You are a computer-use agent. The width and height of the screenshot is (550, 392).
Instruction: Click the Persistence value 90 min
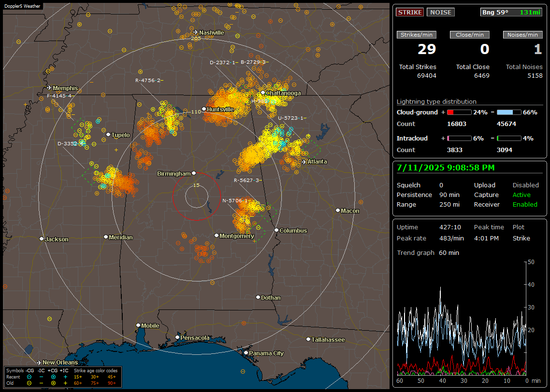[x=449, y=195]
